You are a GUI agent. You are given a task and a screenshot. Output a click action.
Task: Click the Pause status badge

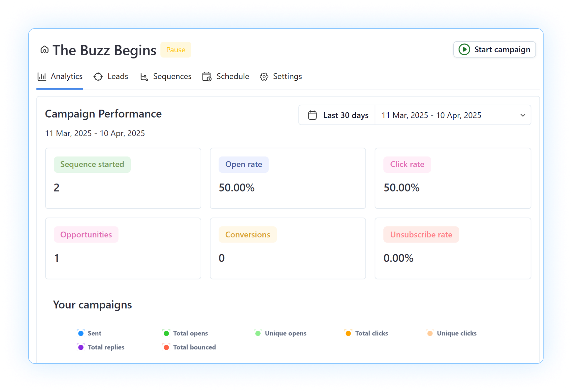(176, 50)
